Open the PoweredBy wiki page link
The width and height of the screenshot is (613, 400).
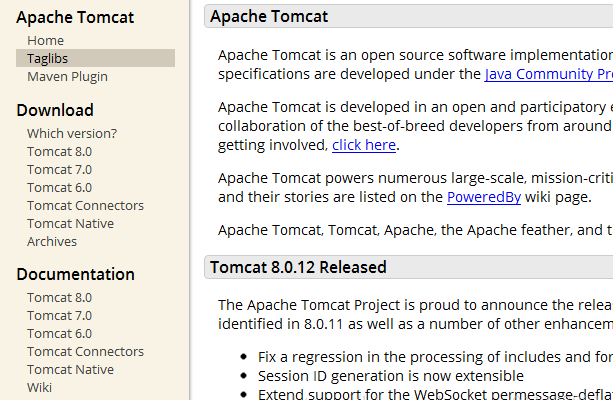[483, 197]
